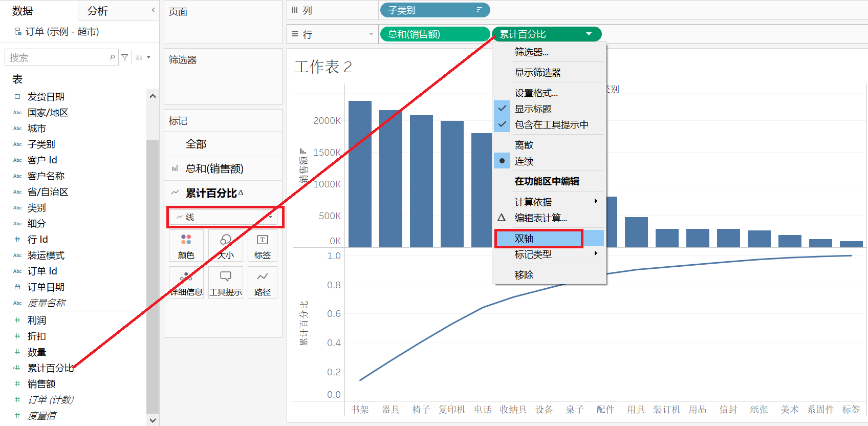
Task: Click the calculated field icon next to 累计百分比
Action: [17, 368]
